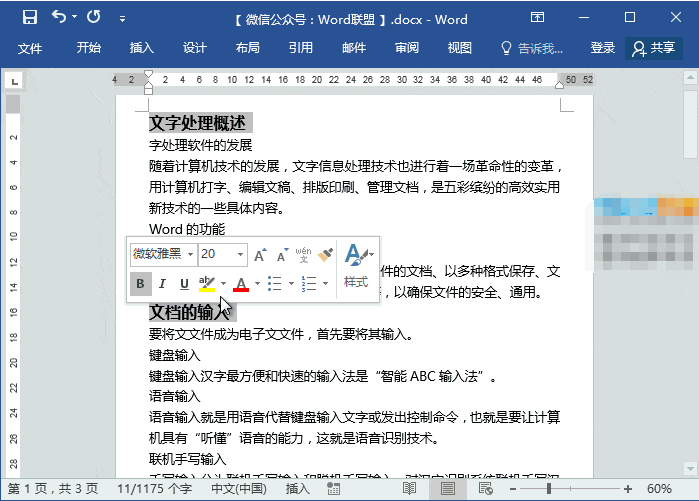Click the Format Painter brush icon
This screenshot has height=501, width=699.
325,255
